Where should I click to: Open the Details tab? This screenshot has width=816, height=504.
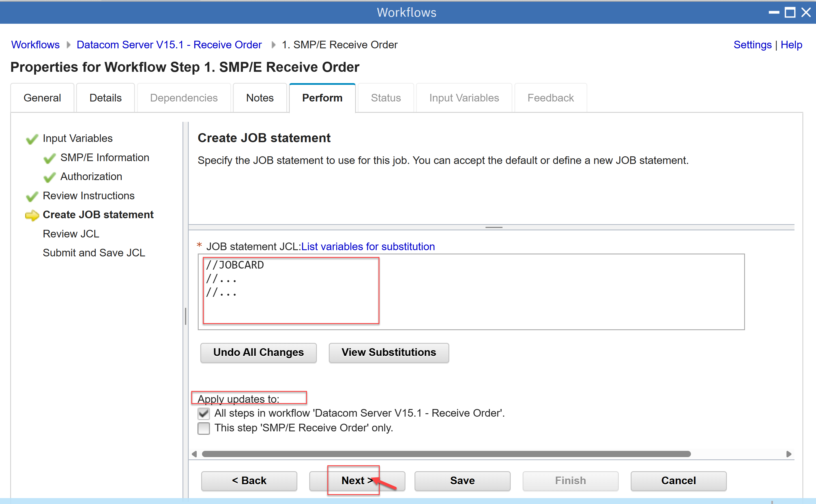pyautogui.click(x=106, y=98)
